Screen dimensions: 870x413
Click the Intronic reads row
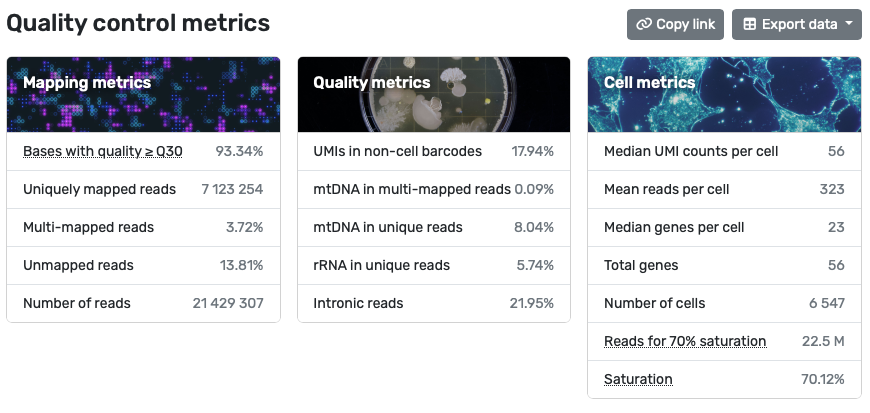coord(434,303)
